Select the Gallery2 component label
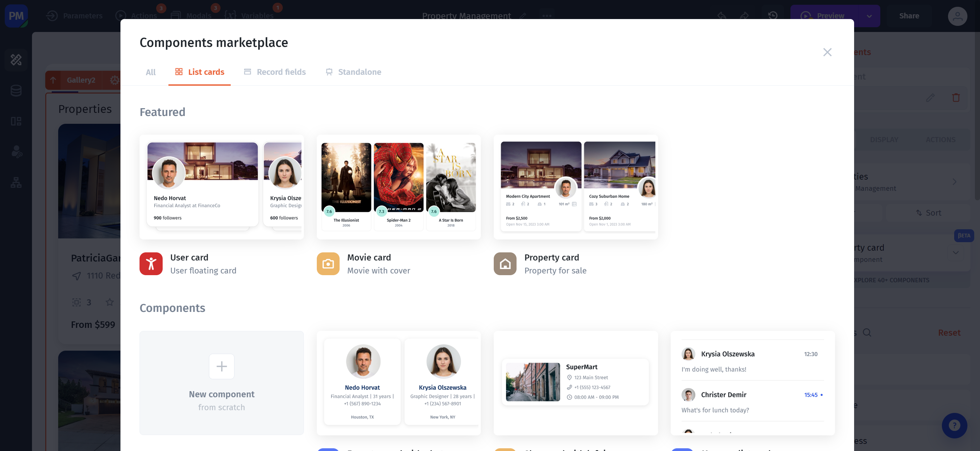The height and width of the screenshot is (451, 980). 81,80
